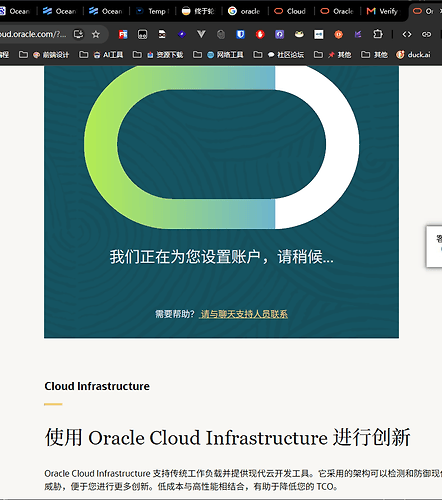The height and width of the screenshot is (500, 442).
Task: Open the Vue devtools V extension icon
Action: [201, 34]
